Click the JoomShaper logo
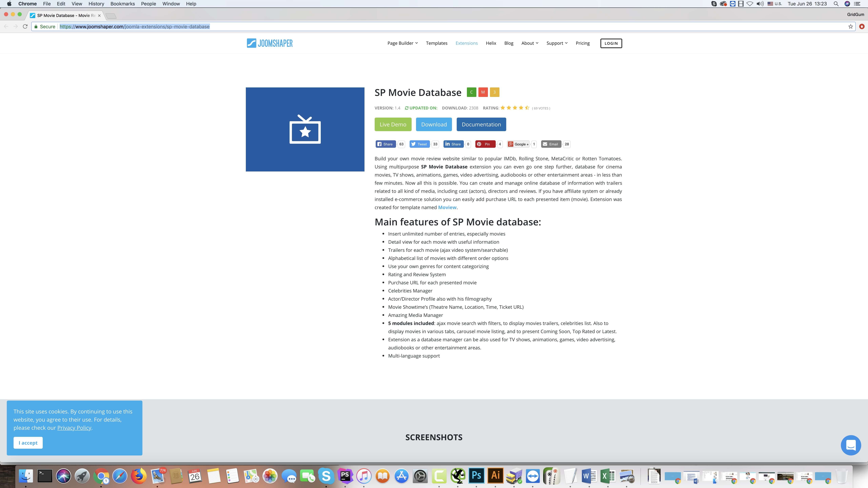The image size is (868, 488). [270, 43]
